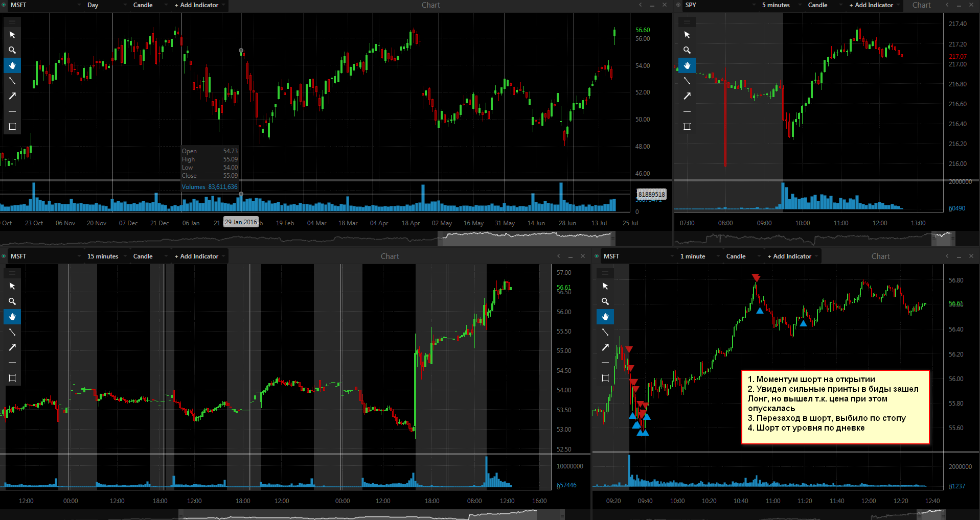Click MSFT symbol field in 1 minute chart
Viewport: 980px width, 520px height.
(638, 256)
